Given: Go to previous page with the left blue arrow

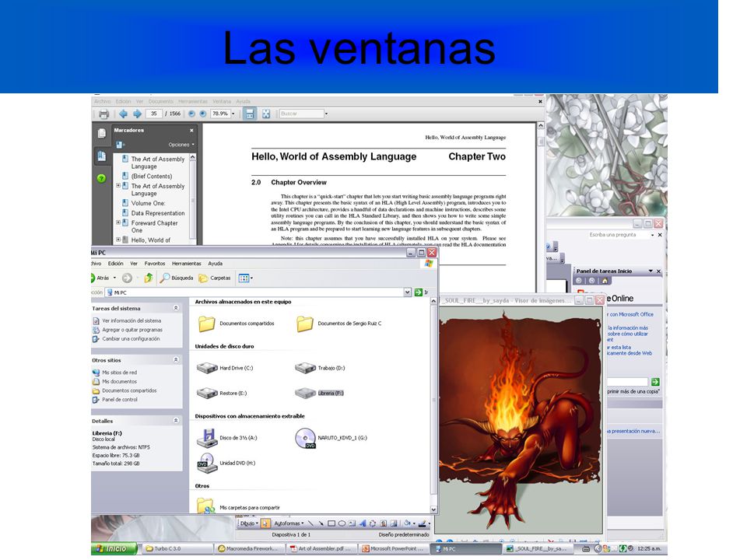Looking at the screenshot, I should [124, 114].
